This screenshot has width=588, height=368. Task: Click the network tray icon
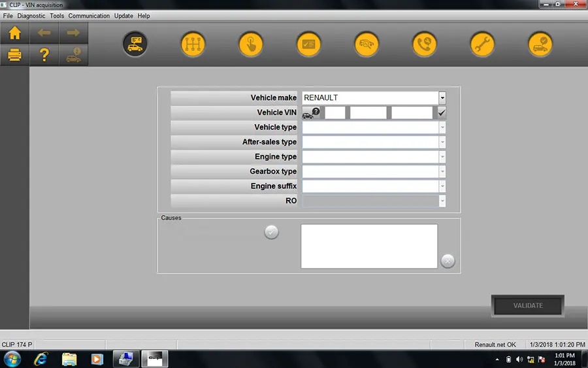pos(531,360)
